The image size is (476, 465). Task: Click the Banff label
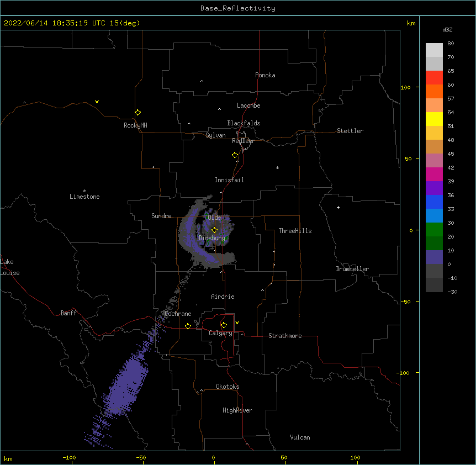68,313
